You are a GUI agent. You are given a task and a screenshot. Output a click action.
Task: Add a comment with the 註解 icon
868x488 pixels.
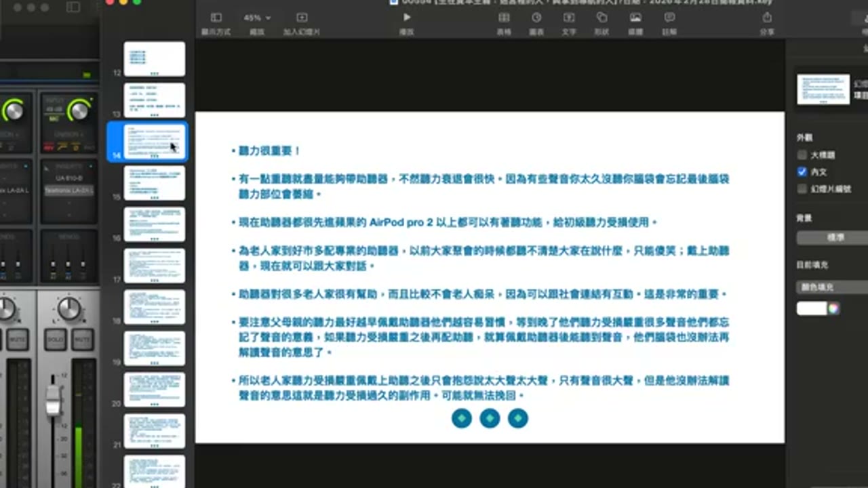pos(669,18)
